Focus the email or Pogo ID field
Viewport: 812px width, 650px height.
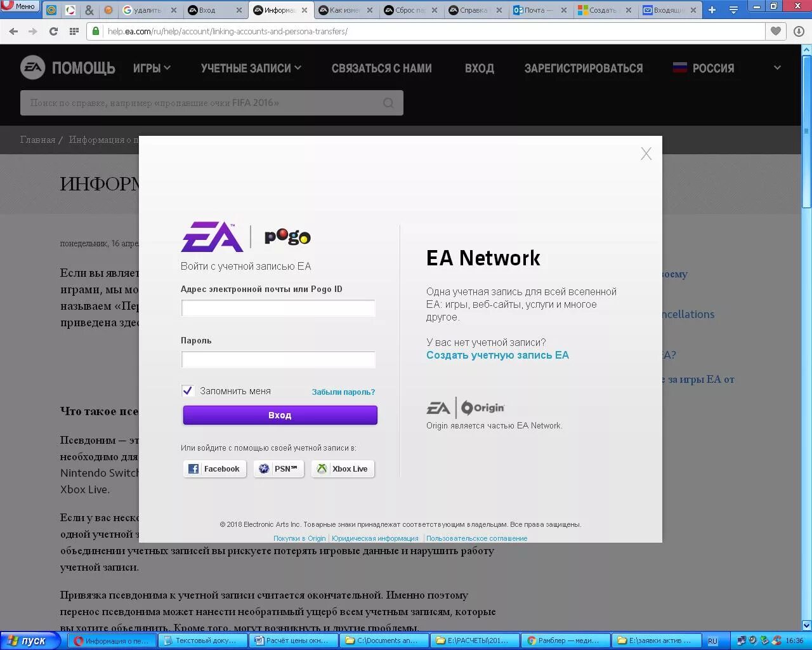coord(278,308)
